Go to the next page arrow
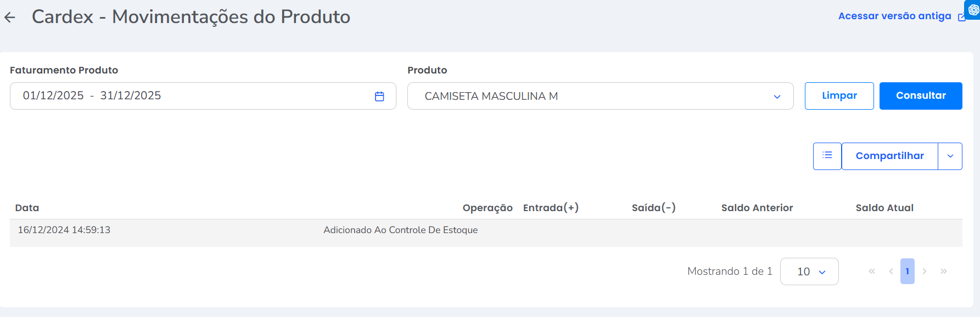The height and width of the screenshot is (317, 980). point(925,271)
